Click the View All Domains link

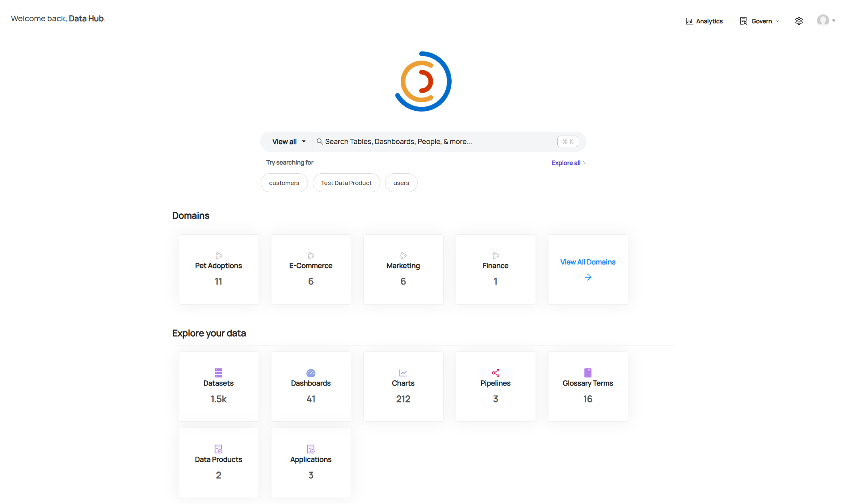click(x=588, y=262)
